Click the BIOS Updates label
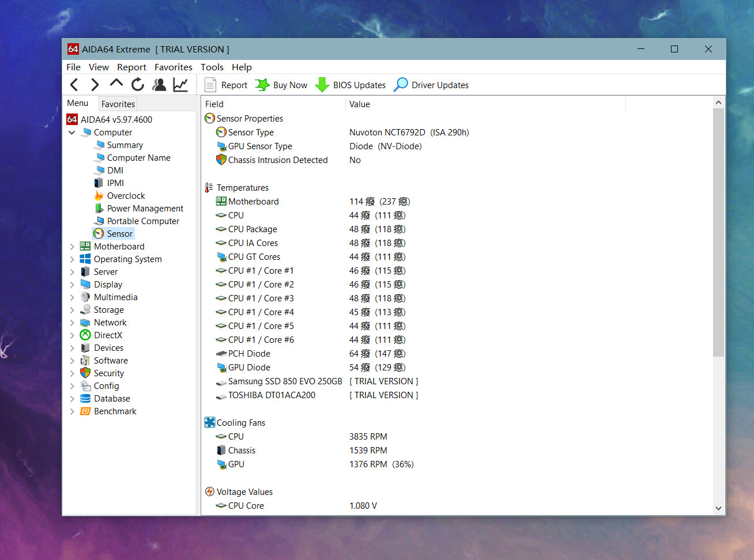Image resolution: width=754 pixels, height=560 pixels. 359,85
